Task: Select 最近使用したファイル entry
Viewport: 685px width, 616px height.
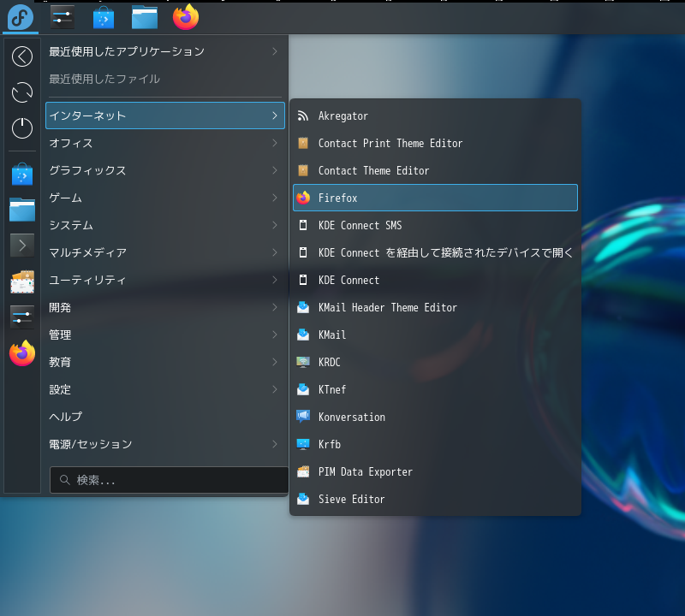Action: 165,79
